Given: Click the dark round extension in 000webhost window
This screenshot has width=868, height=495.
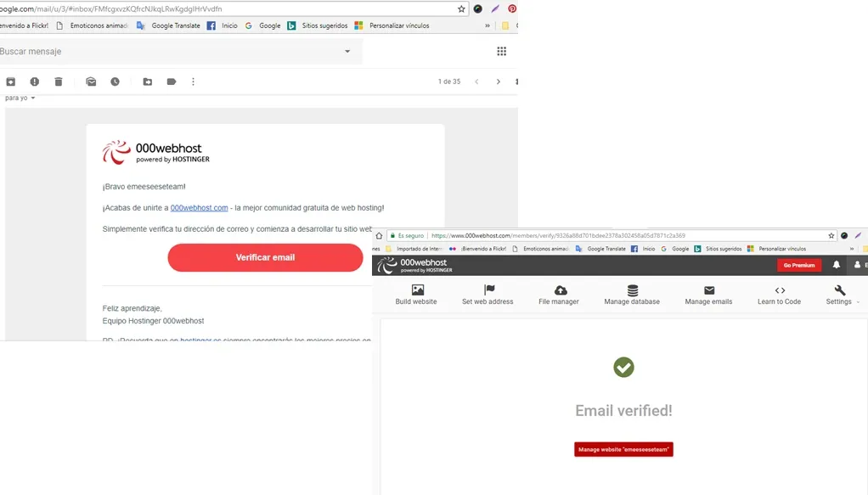Looking at the screenshot, I should [844, 235].
